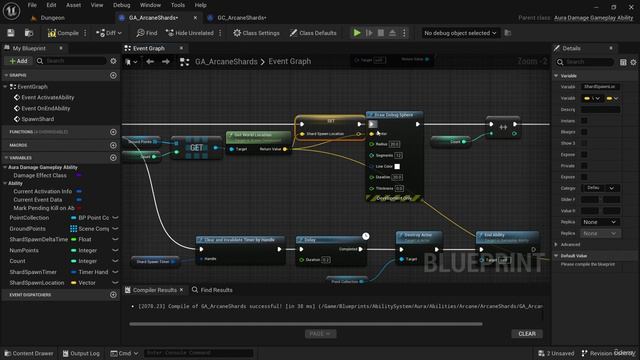640x360 pixels.
Task: Open the debug object selector dropdown
Action: click(x=460, y=33)
